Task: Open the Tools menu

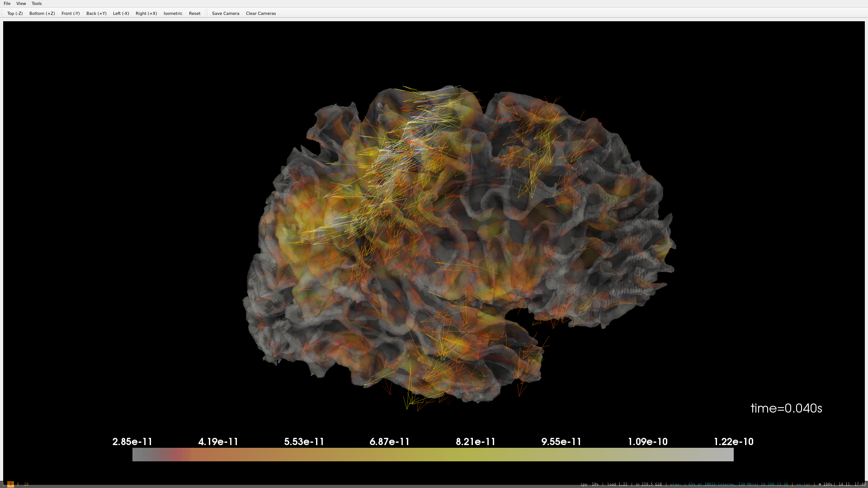Action: pyautogui.click(x=37, y=4)
